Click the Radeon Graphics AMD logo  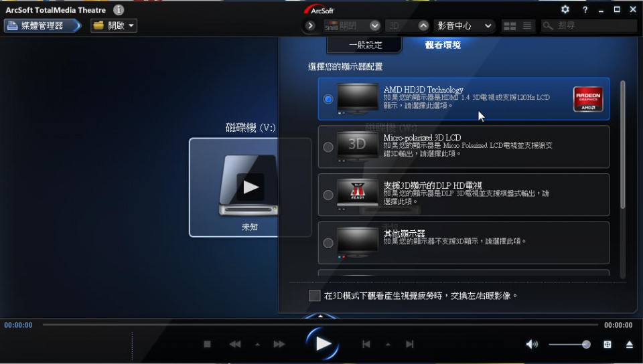[588, 99]
